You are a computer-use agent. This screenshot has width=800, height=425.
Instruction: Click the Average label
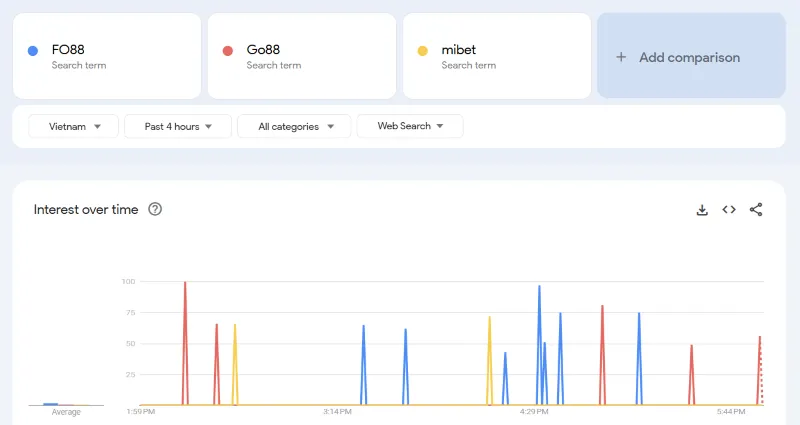point(66,412)
